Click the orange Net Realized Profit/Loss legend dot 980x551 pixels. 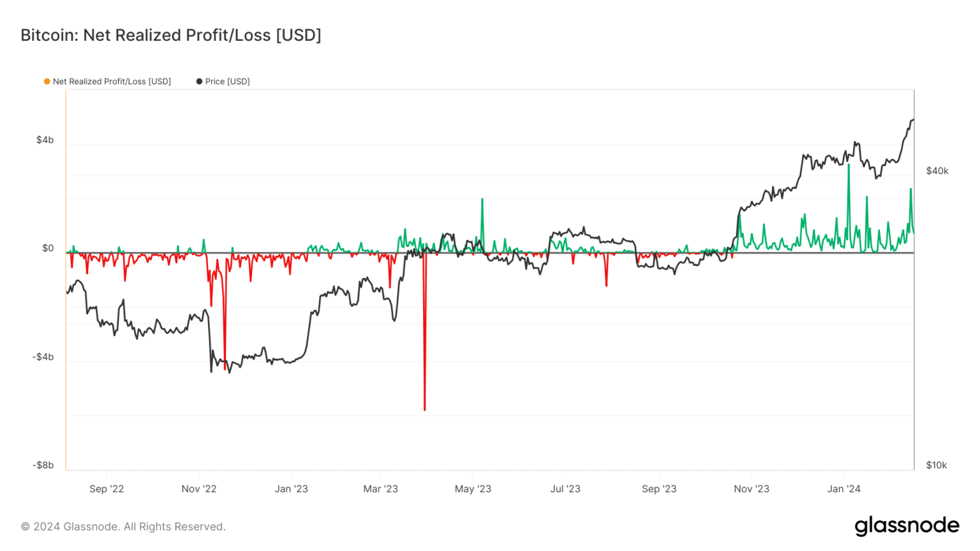[x=47, y=82]
